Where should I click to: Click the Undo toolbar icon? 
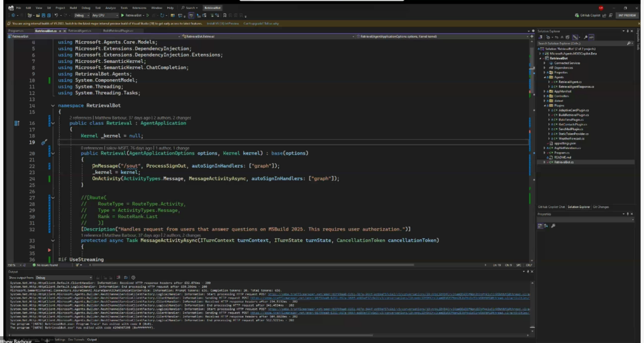point(56,15)
